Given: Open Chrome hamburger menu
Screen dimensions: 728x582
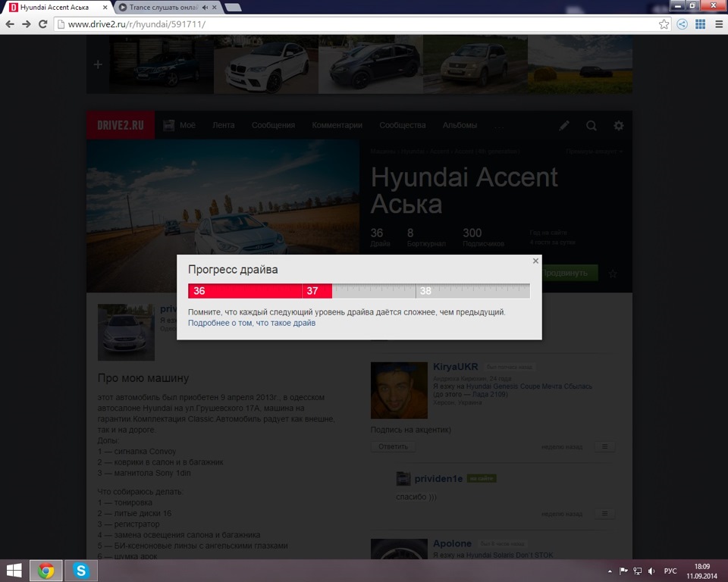Looking at the screenshot, I should coord(719,24).
